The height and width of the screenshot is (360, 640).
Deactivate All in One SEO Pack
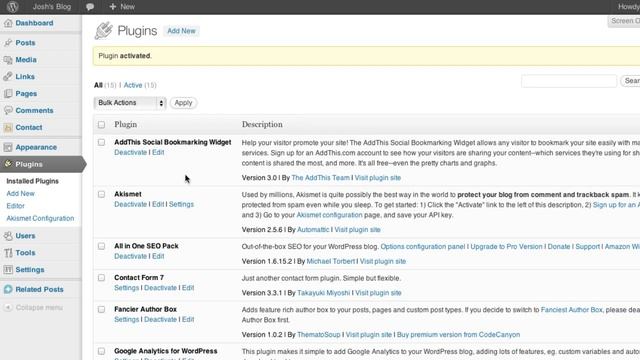[x=130, y=256]
